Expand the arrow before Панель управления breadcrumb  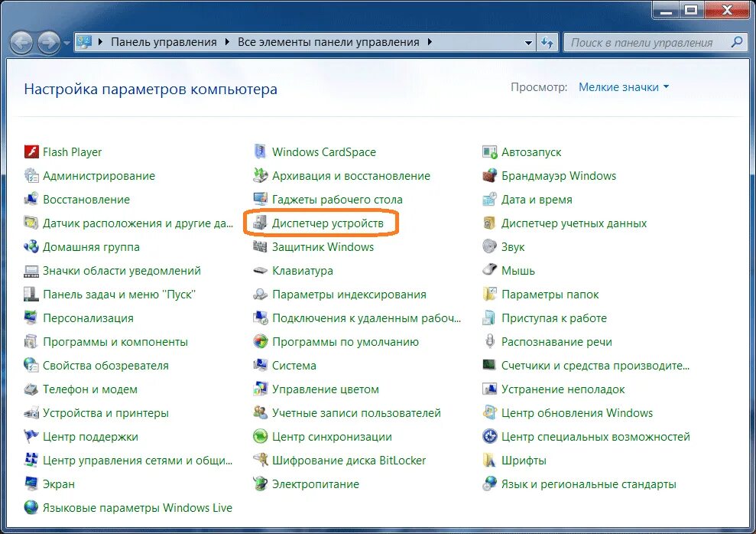(x=100, y=42)
